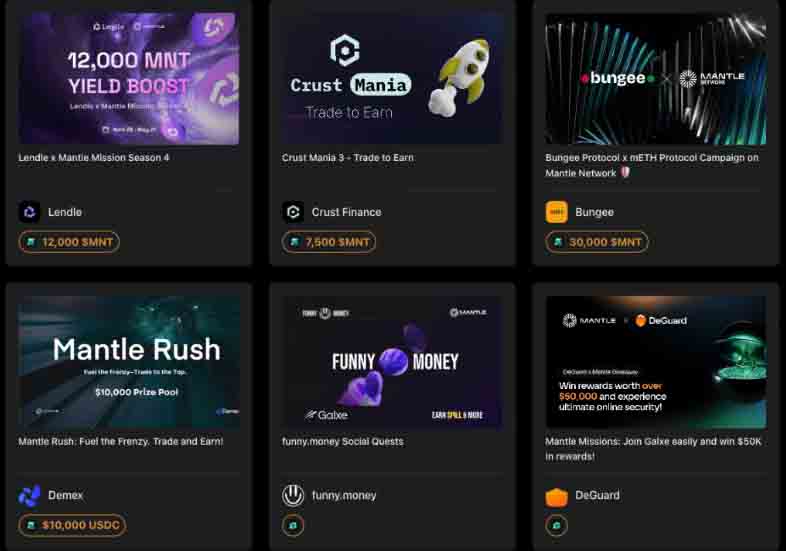
Task: Click the Crust Finance logo icon
Action: (293, 212)
